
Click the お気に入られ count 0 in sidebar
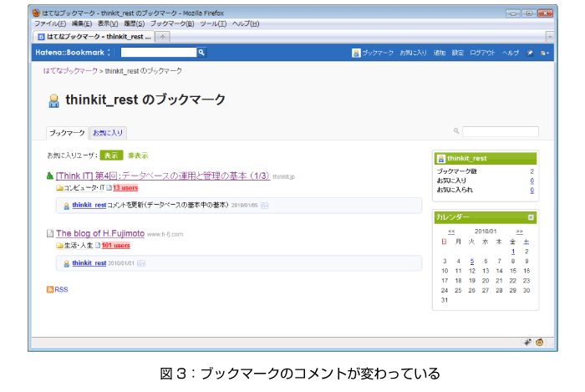point(532,190)
